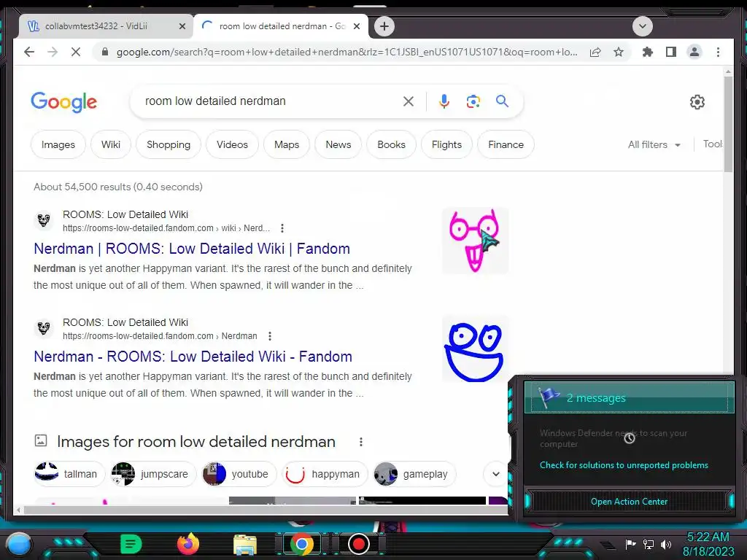Open the Start orb on taskbar

coord(19,545)
